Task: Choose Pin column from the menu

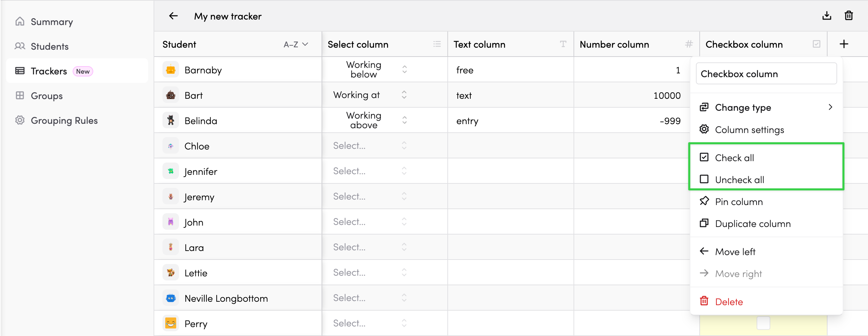Action: (x=739, y=202)
